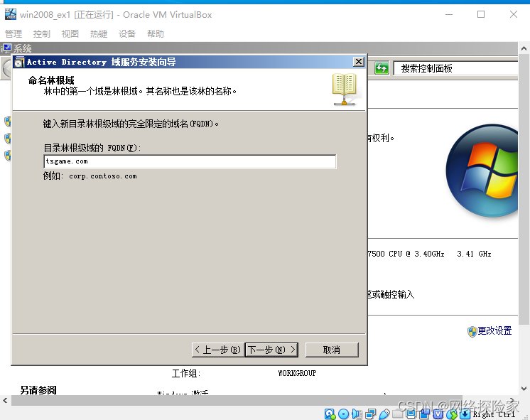Click the example corp.contoso.com text
530x420 pixels.
103,176
